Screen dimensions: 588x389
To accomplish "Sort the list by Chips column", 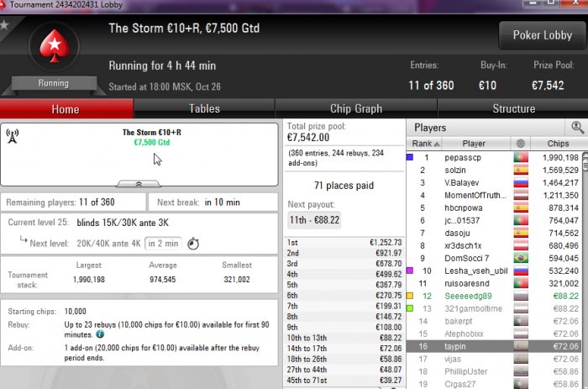I will click(558, 144).
